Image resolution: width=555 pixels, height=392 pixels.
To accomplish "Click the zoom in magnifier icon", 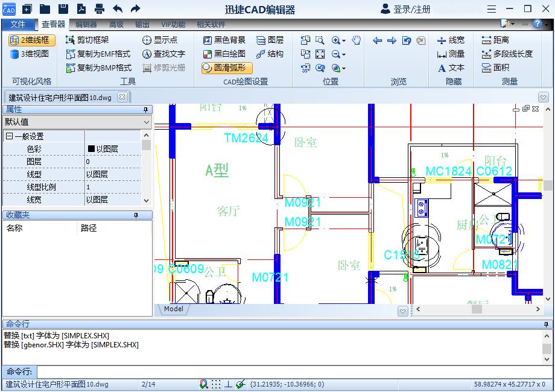I will pyautogui.click(x=335, y=40).
